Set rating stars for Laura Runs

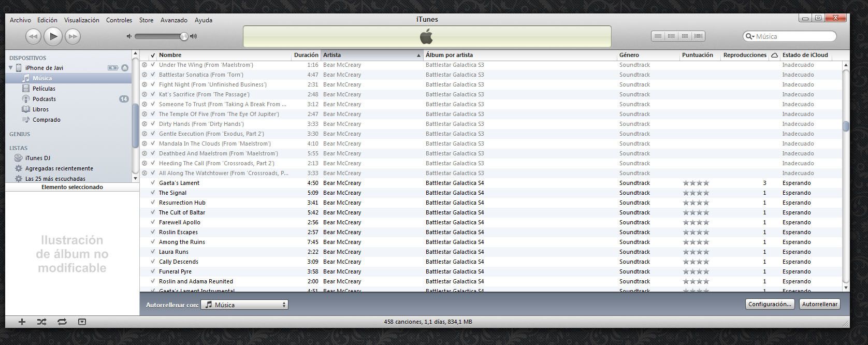click(696, 252)
